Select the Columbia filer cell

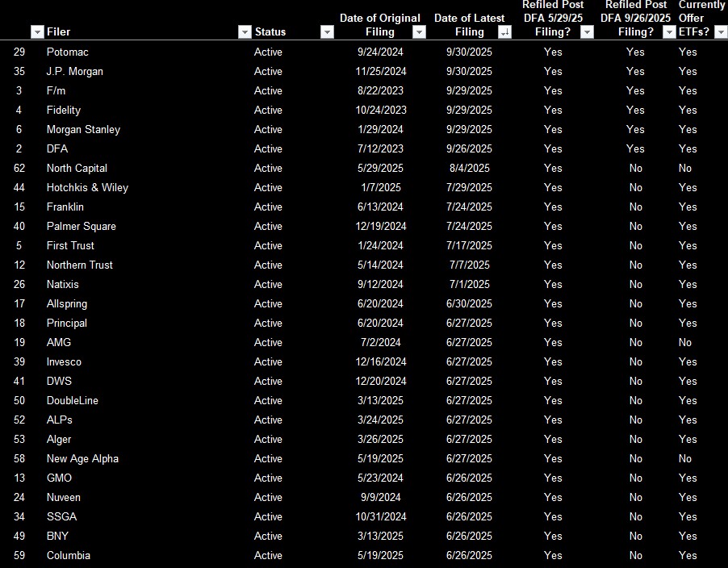(x=69, y=555)
